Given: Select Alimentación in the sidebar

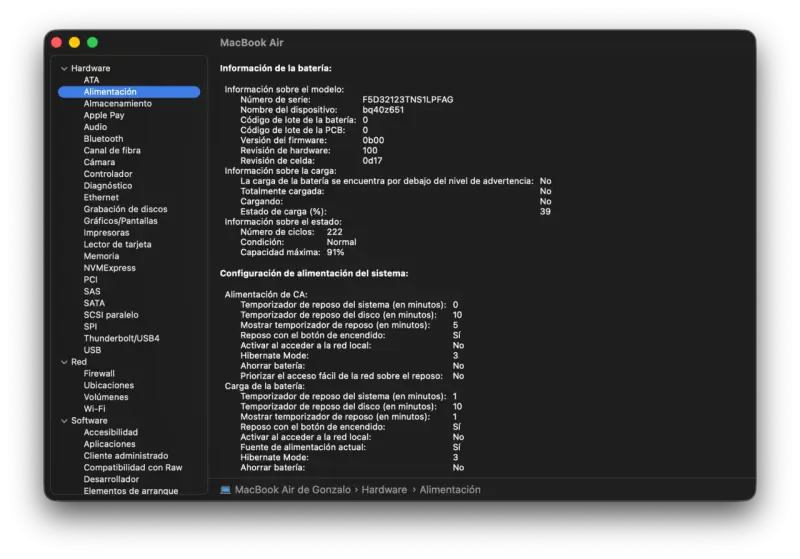Looking at the screenshot, I should pyautogui.click(x=129, y=92).
